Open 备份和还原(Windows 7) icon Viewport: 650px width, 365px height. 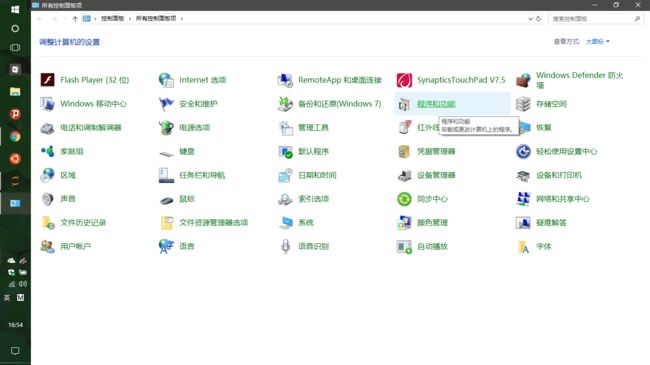285,104
